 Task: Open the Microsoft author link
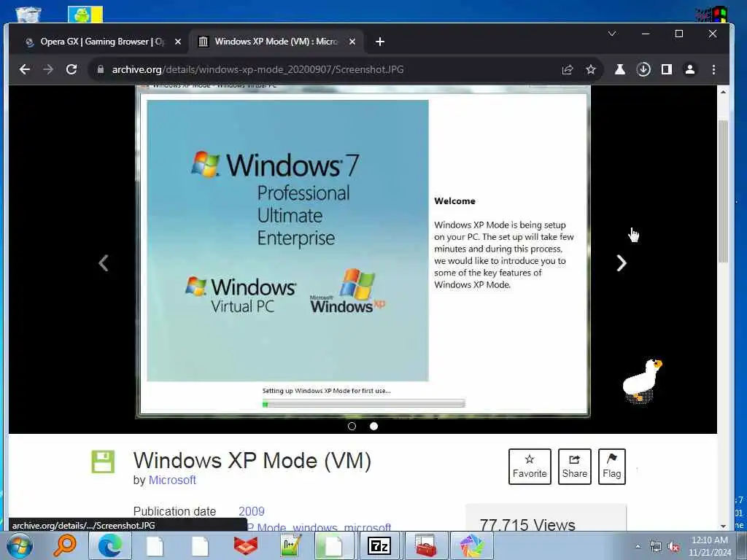click(172, 480)
